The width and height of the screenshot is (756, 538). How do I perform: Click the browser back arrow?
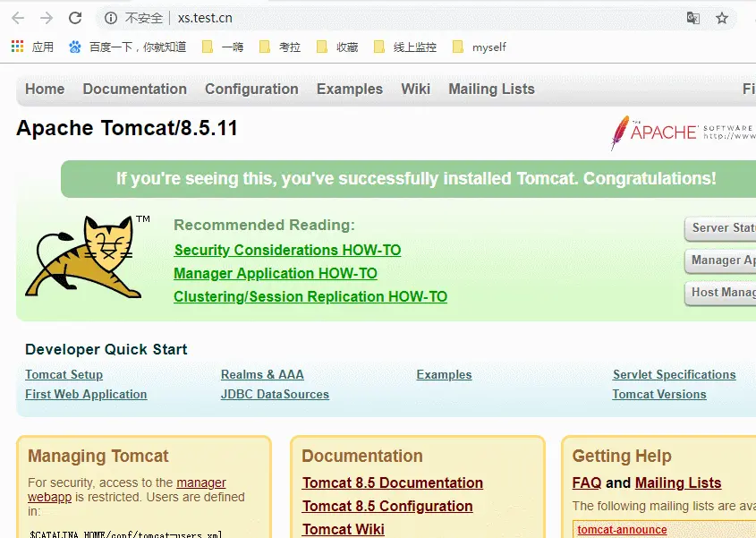coord(18,18)
